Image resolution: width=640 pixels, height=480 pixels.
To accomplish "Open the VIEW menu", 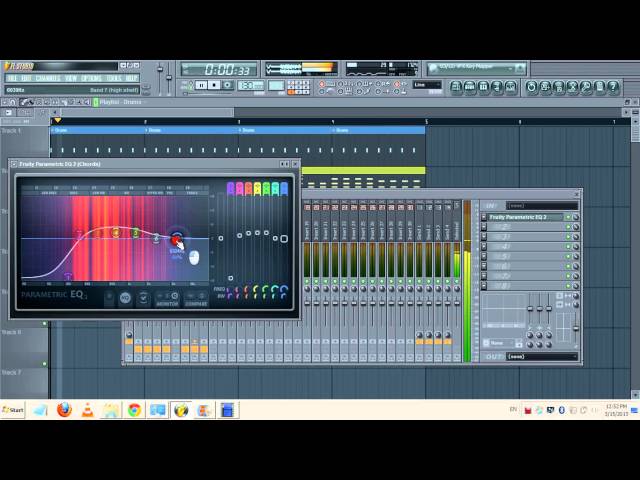I will 71,78.
